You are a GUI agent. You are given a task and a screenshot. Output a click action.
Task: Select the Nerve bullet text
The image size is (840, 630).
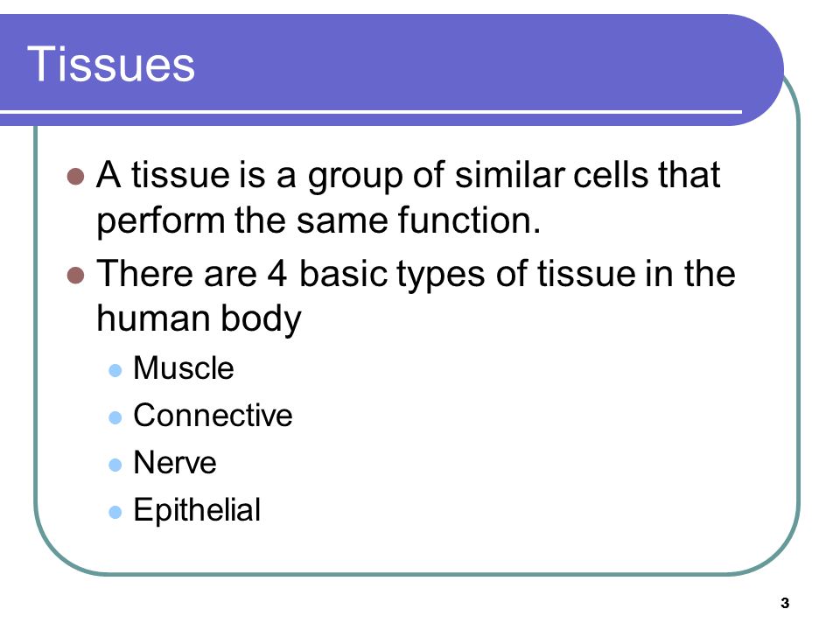click(175, 462)
